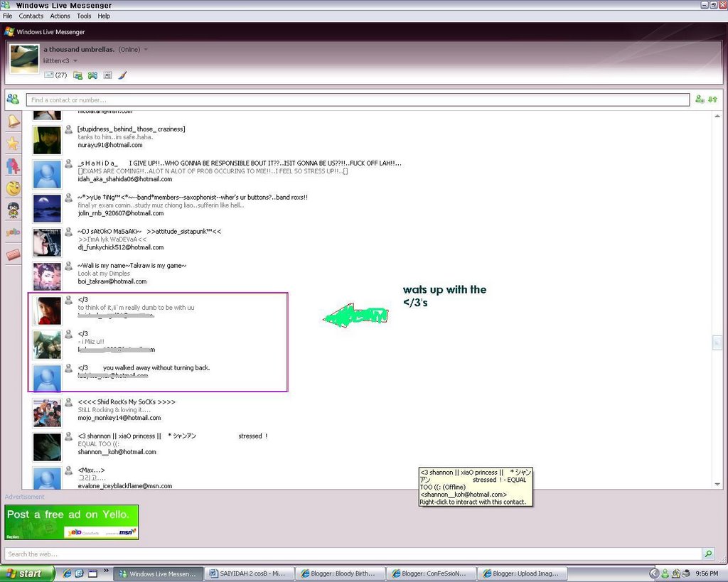
Task: Click the status icon beside the yUe tiNg contact
Action: (x=68, y=198)
